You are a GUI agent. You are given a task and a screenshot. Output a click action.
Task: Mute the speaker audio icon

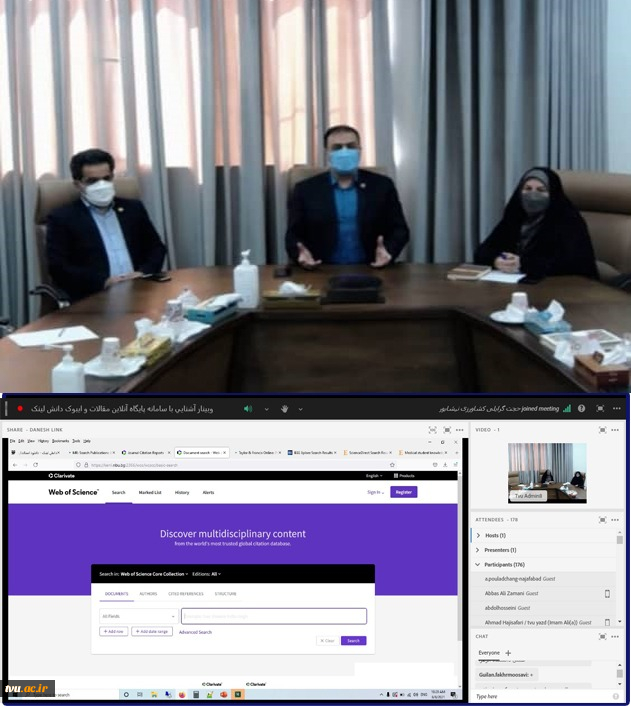pyautogui.click(x=248, y=409)
